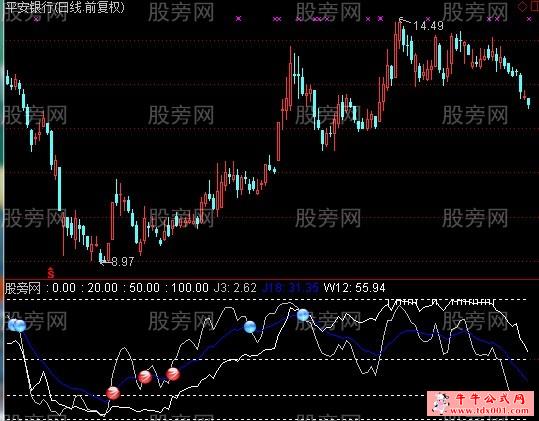539x421 pixels.
Task: Click the W12: 55.94 indicator value
Action: (x=354, y=288)
